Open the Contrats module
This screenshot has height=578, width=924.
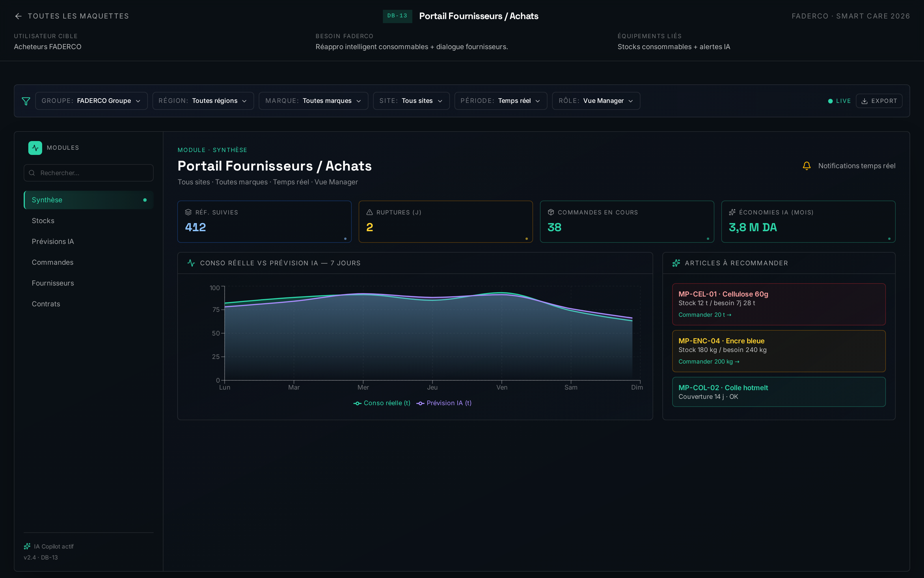click(x=89, y=304)
